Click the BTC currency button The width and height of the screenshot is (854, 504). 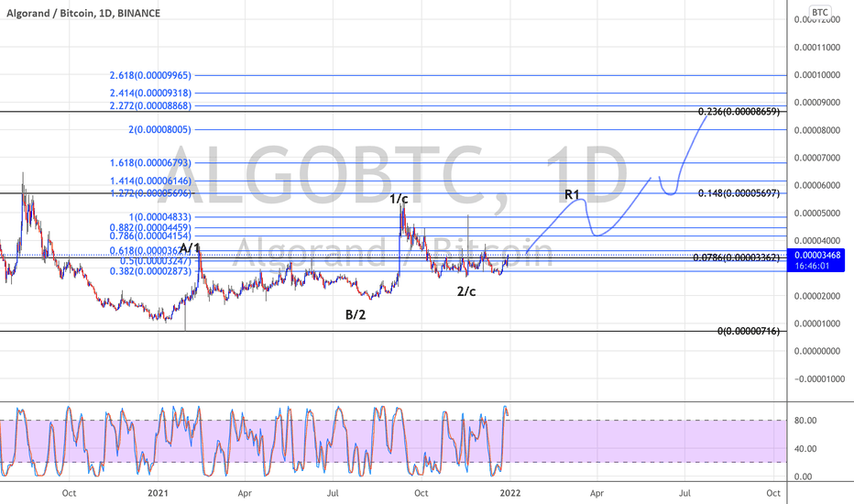click(x=820, y=13)
